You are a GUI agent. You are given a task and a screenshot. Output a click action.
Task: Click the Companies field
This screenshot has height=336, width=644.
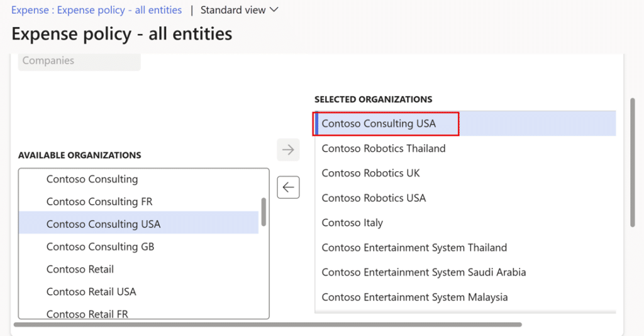click(79, 61)
